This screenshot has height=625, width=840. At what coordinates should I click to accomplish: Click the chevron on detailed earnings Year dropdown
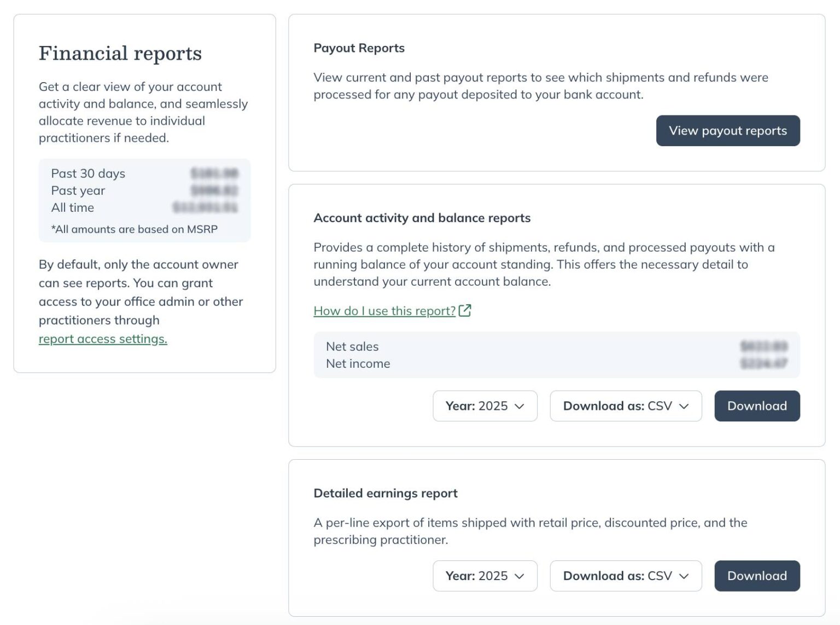tap(518, 576)
